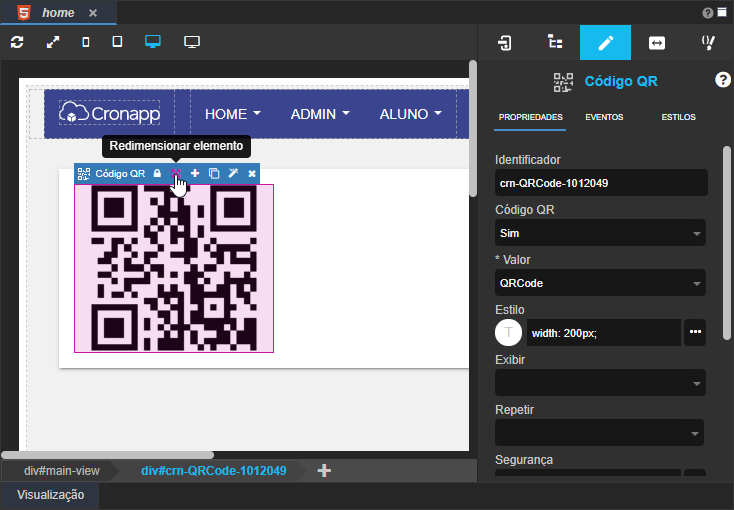The width and height of the screenshot is (734, 510).
Task: Open the horizontal arrows width panel icon
Action: (x=657, y=43)
